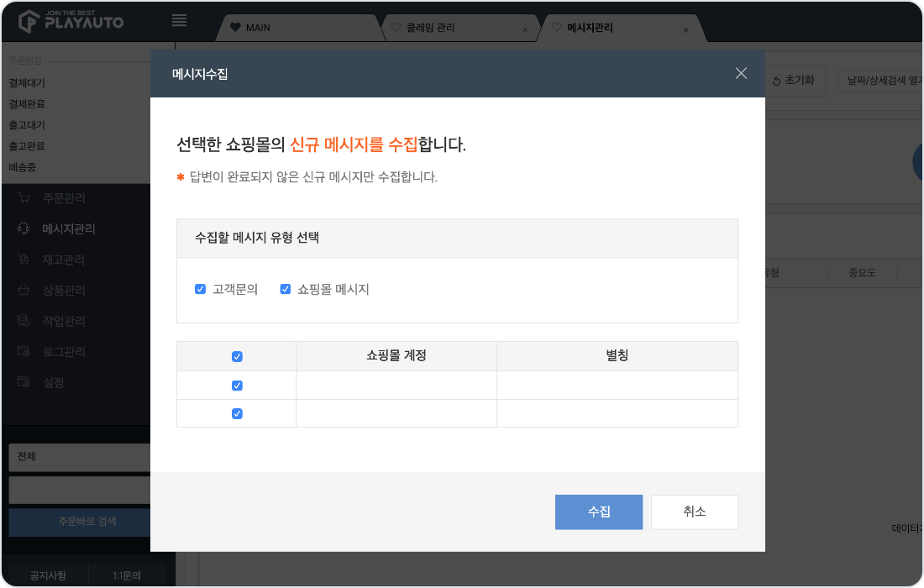
Task: Close the 메시지관리 tab
Action: pyautogui.click(x=685, y=29)
